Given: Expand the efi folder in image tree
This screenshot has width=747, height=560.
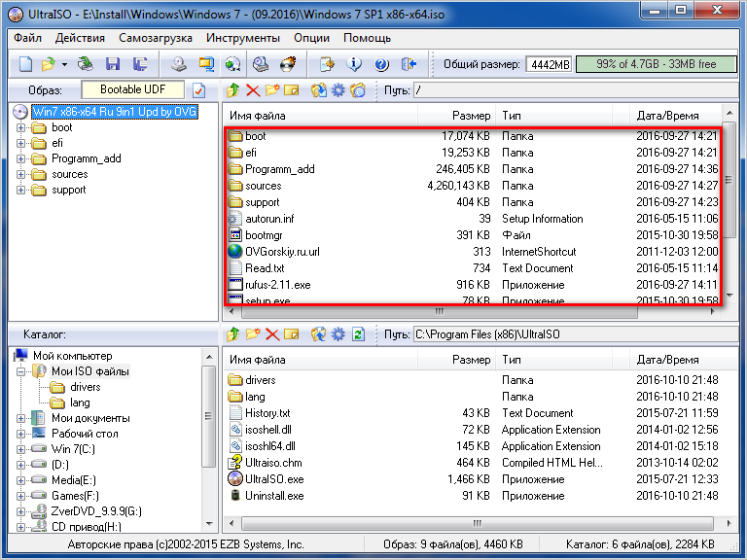Looking at the screenshot, I should click(20, 143).
